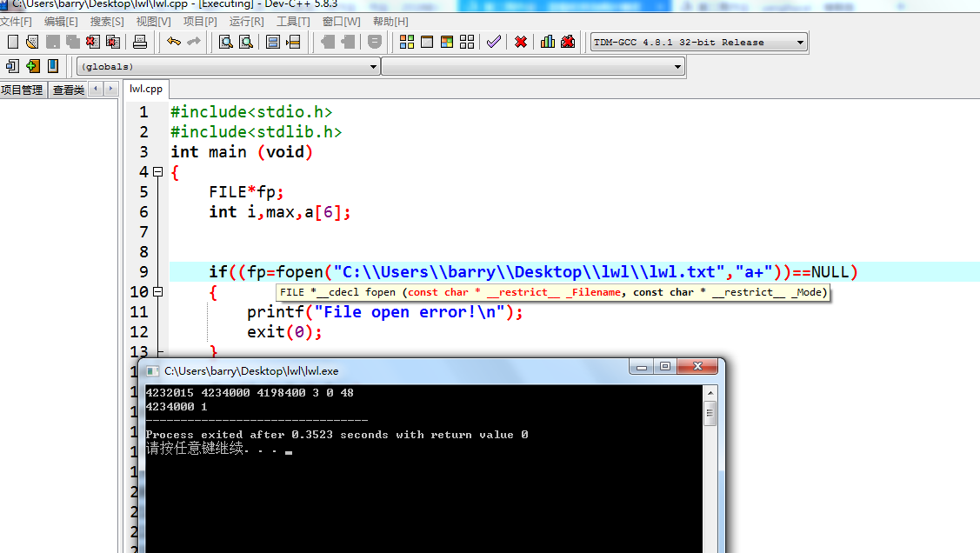Click the 'FILE*fp;' declaration line

(x=246, y=192)
